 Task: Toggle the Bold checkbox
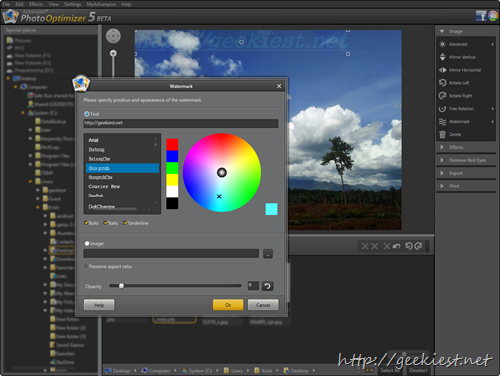point(86,223)
